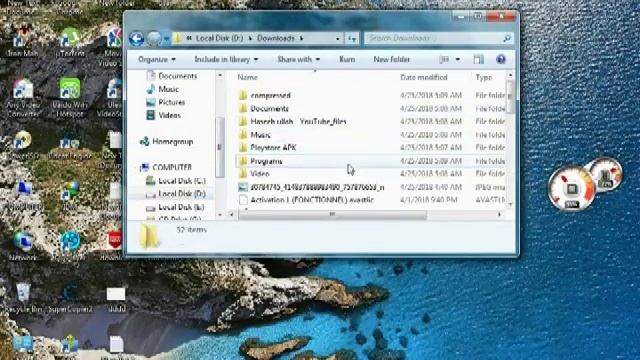Sort by the Date modified column header

pyautogui.click(x=424, y=77)
